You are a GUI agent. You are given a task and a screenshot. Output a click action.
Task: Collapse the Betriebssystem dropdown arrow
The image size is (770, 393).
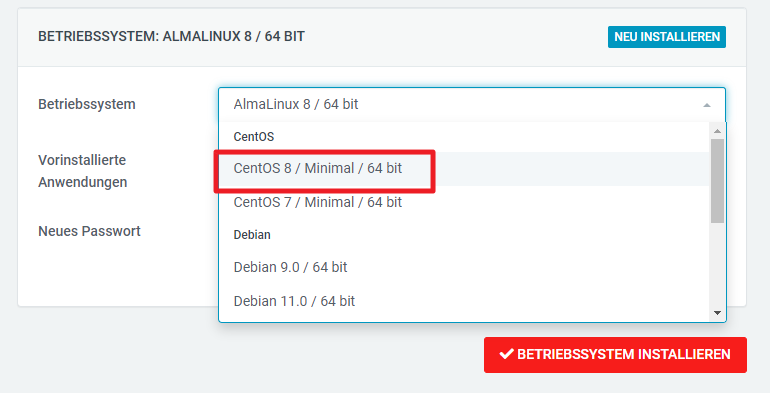(707, 105)
